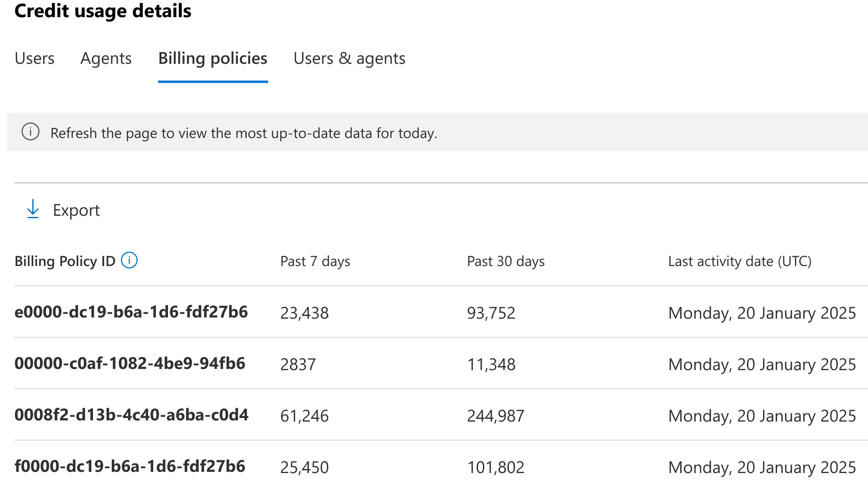Click the info icon in the refresh banner

coord(30,132)
